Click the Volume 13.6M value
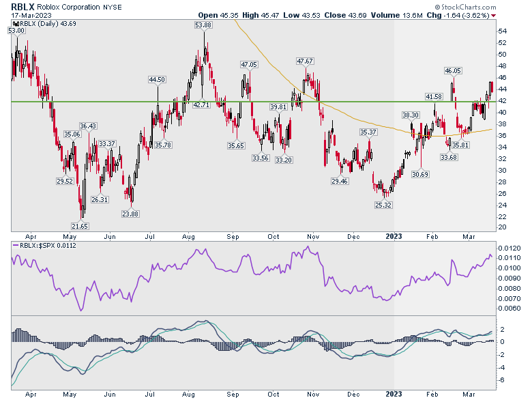532x400 pixels. pyautogui.click(x=397, y=15)
